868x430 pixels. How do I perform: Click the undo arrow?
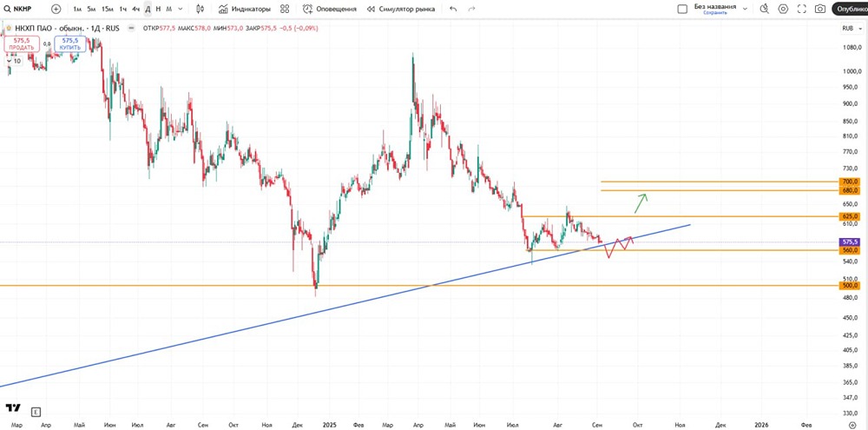(x=453, y=9)
